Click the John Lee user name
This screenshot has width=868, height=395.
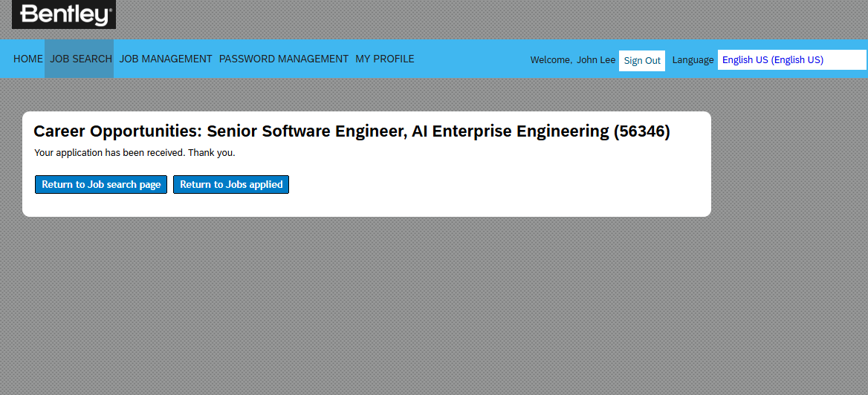click(596, 60)
